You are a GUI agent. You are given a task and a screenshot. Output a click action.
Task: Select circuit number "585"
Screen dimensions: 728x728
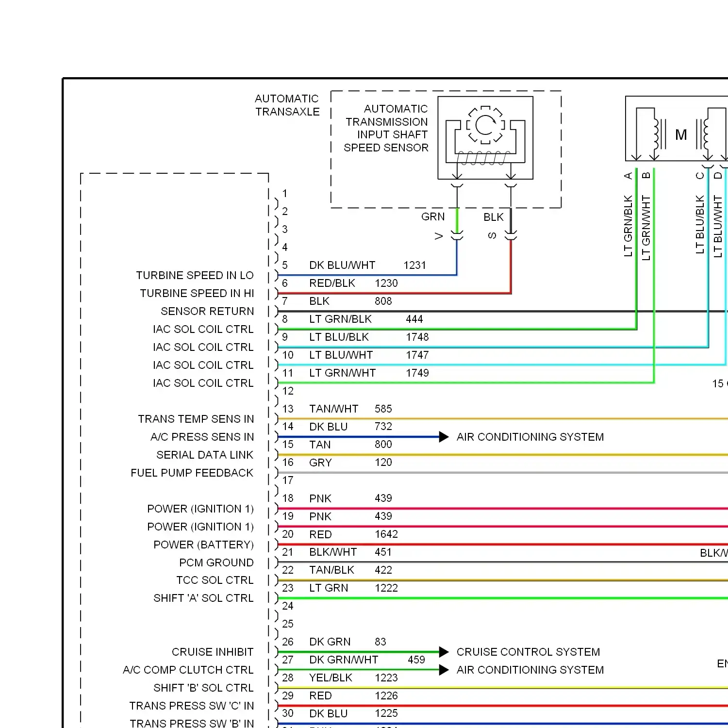pyautogui.click(x=383, y=409)
